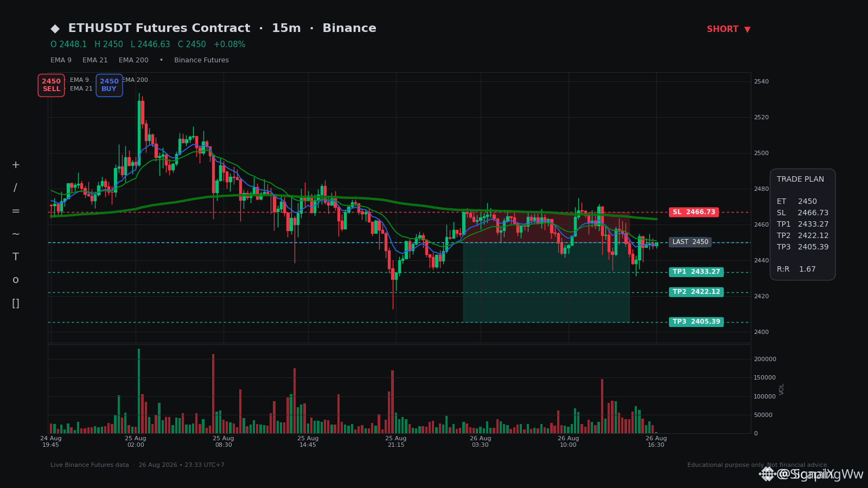Click the EMA 21 label in the indicator row

click(x=95, y=60)
